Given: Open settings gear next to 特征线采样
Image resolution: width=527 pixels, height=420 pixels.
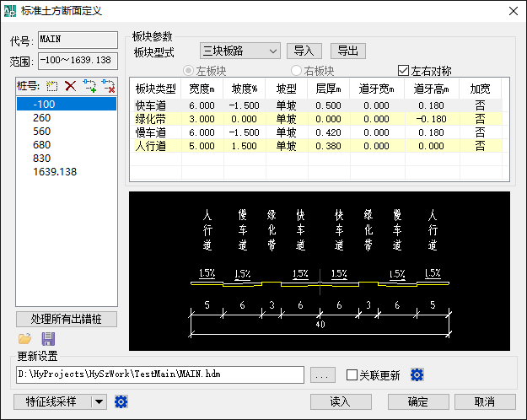Looking at the screenshot, I should (x=121, y=401).
